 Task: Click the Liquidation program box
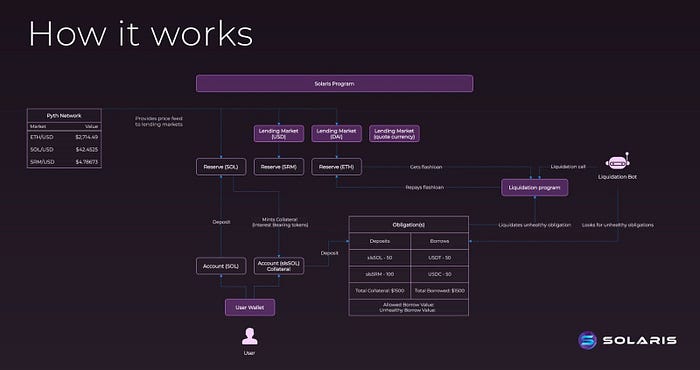tap(534, 188)
